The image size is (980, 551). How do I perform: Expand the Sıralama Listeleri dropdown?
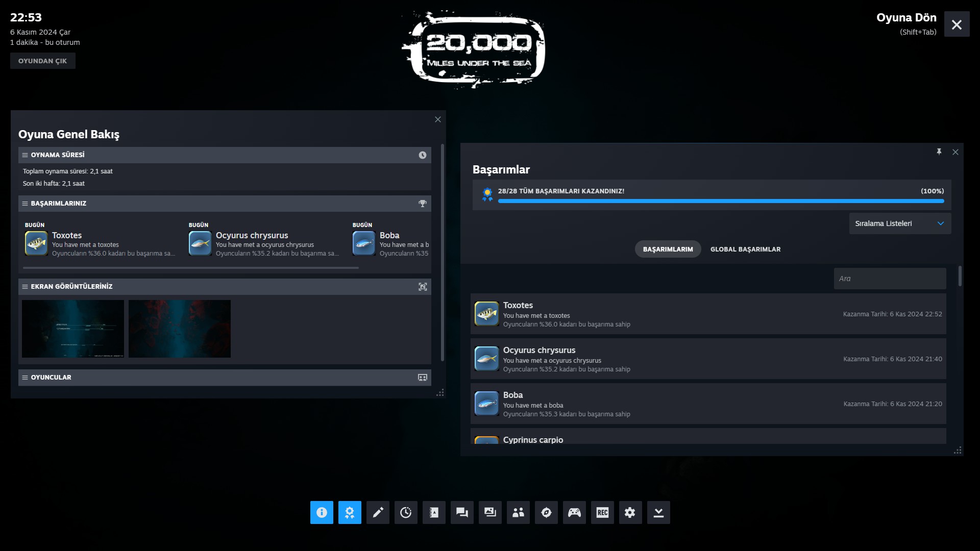(900, 223)
